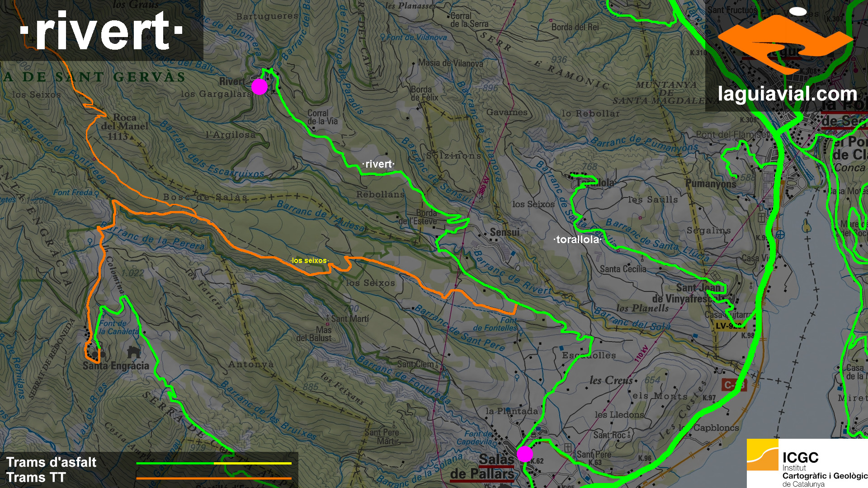Click the large ·rivert· title heading
The image size is (868, 488).
point(102,30)
